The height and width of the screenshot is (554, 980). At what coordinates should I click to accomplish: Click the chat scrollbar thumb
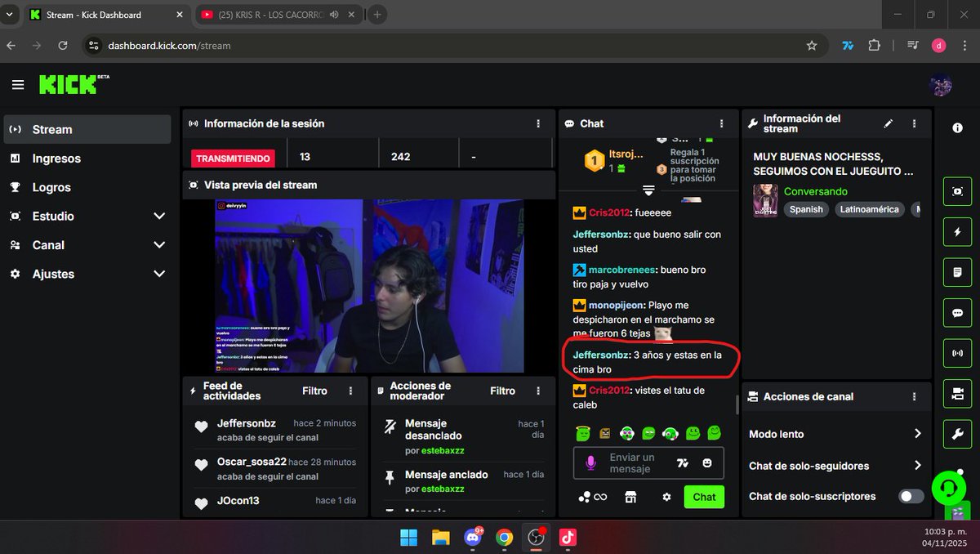pyautogui.click(x=737, y=404)
